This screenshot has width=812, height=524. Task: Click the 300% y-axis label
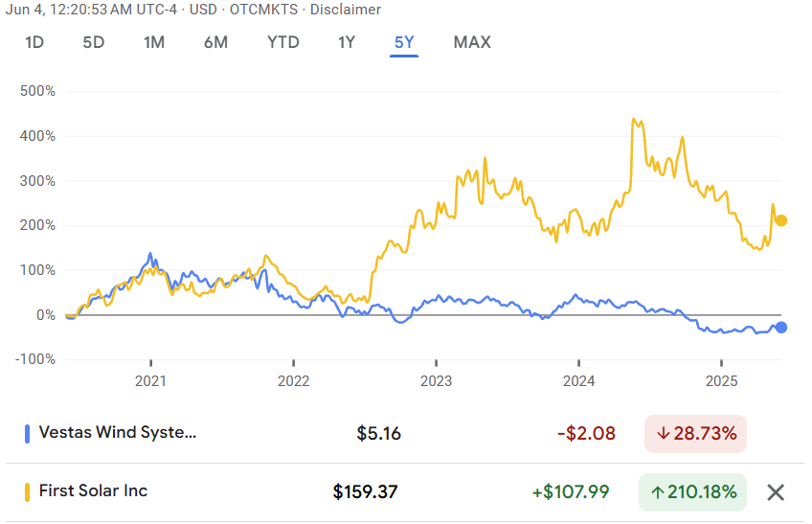coord(37,181)
